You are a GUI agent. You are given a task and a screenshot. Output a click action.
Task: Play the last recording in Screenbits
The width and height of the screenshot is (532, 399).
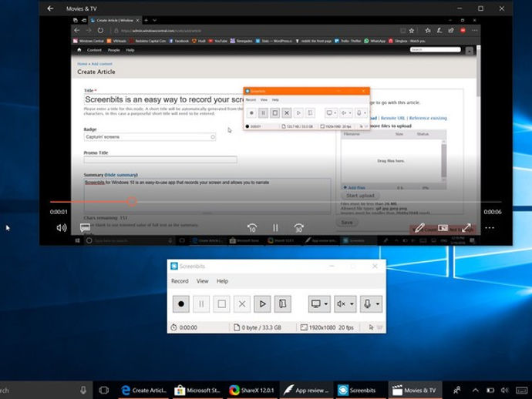point(262,303)
